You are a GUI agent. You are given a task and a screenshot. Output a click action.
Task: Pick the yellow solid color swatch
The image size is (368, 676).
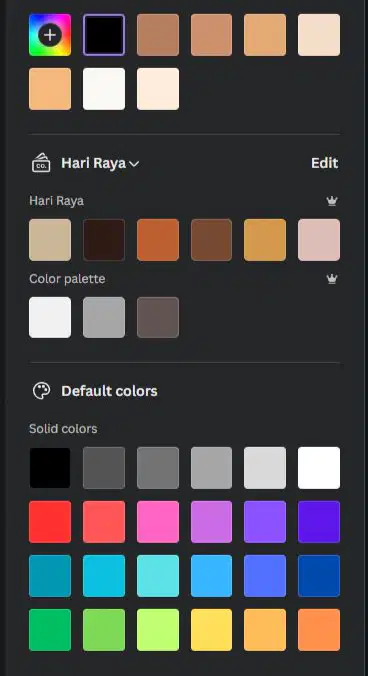point(211,630)
